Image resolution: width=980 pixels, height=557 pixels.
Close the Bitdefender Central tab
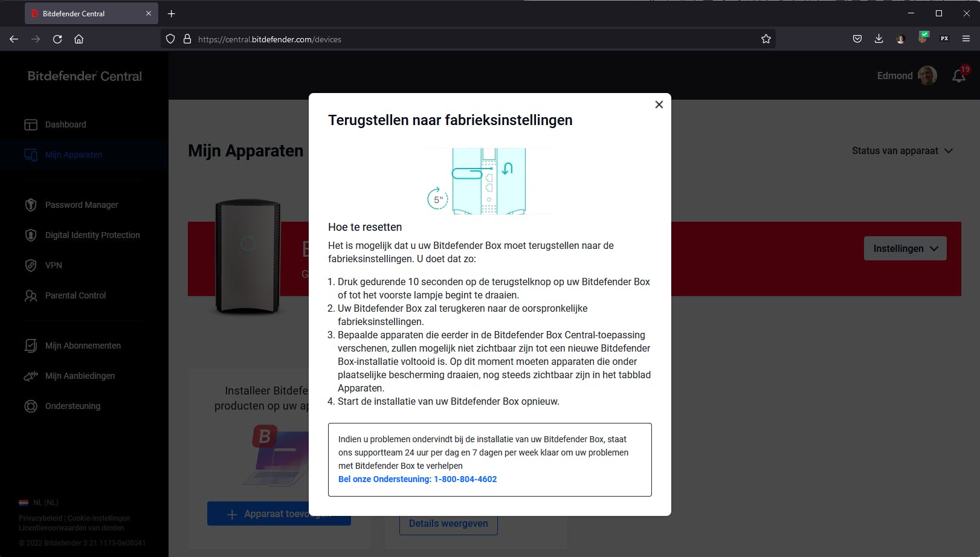point(149,13)
